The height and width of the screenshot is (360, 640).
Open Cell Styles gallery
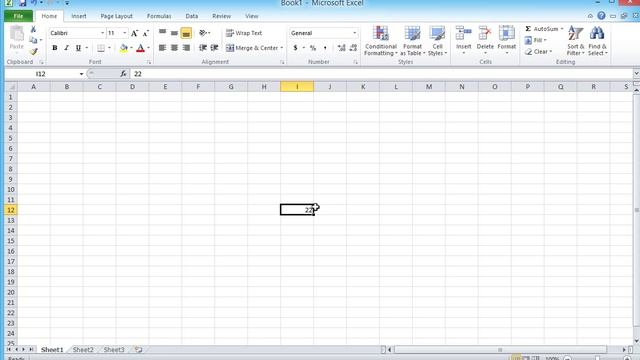(437, 41)
